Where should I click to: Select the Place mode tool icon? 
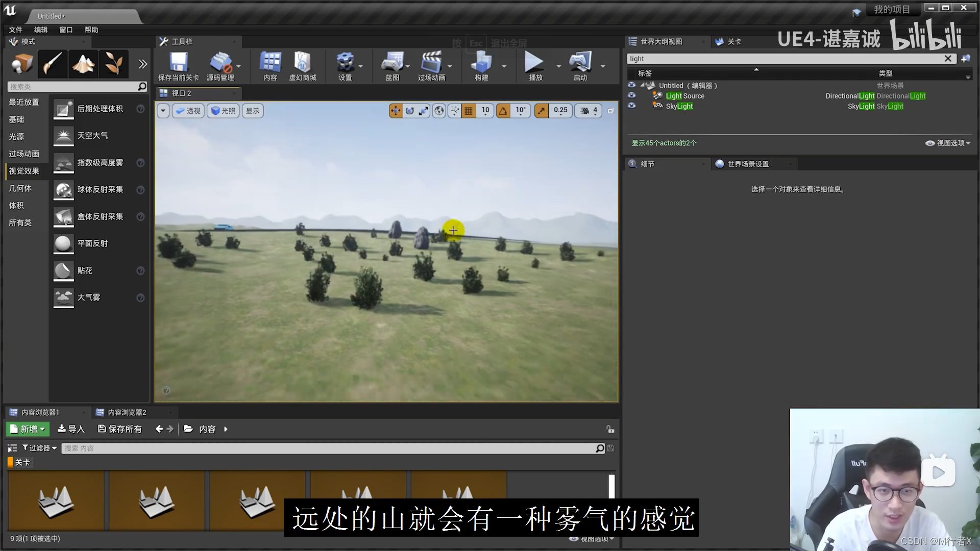point(21,63)
